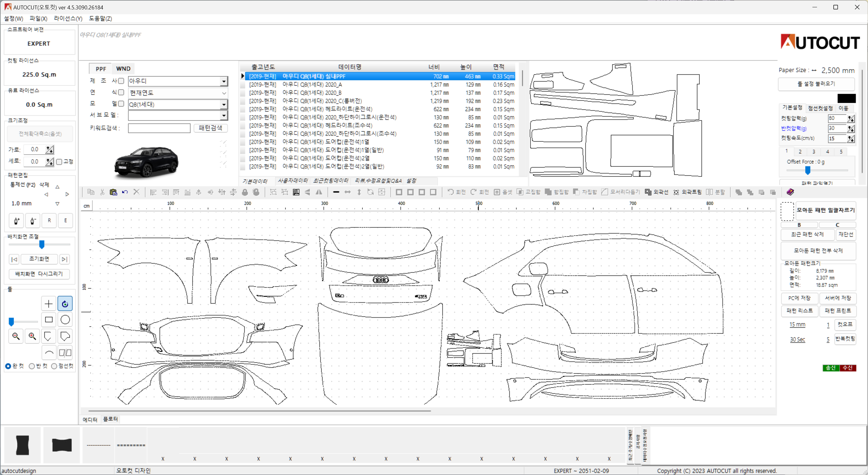Click the zoom in magnifier
The image size is (868, 475).
point(32,336)
